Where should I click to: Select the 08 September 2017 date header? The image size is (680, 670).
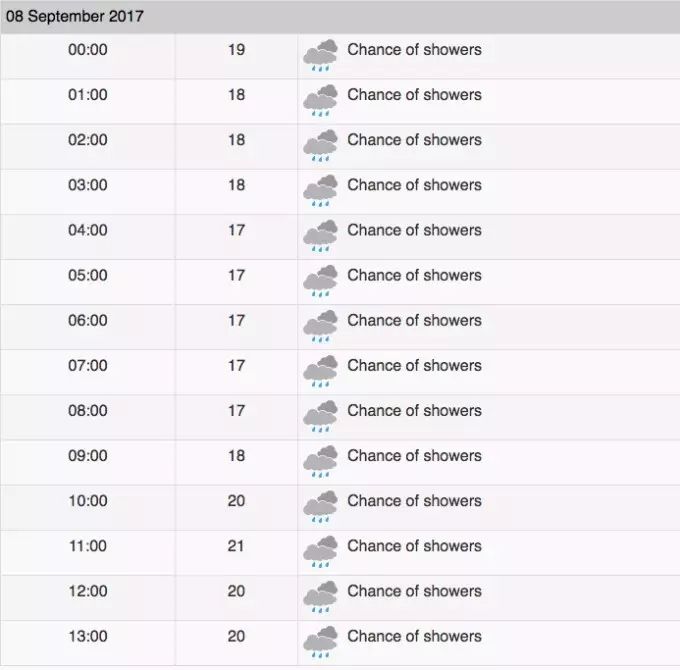(x=75, y=16)
